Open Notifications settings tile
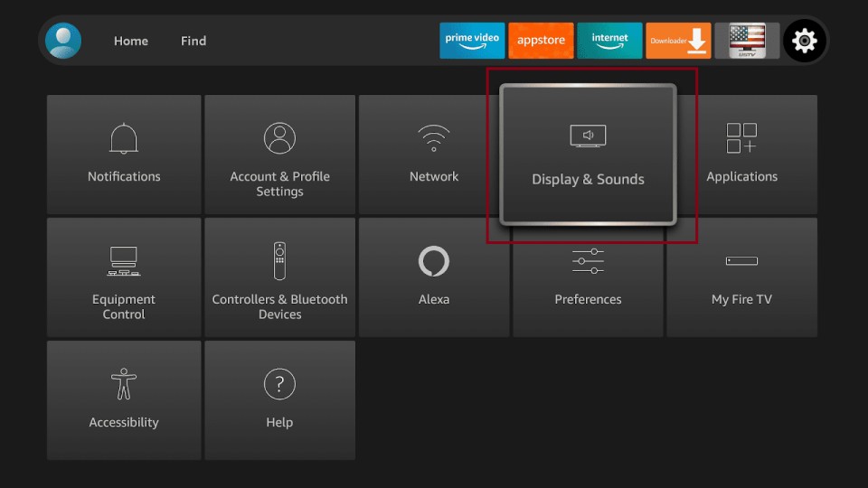This screenshot has width=868, height=488. coord(124,155)
